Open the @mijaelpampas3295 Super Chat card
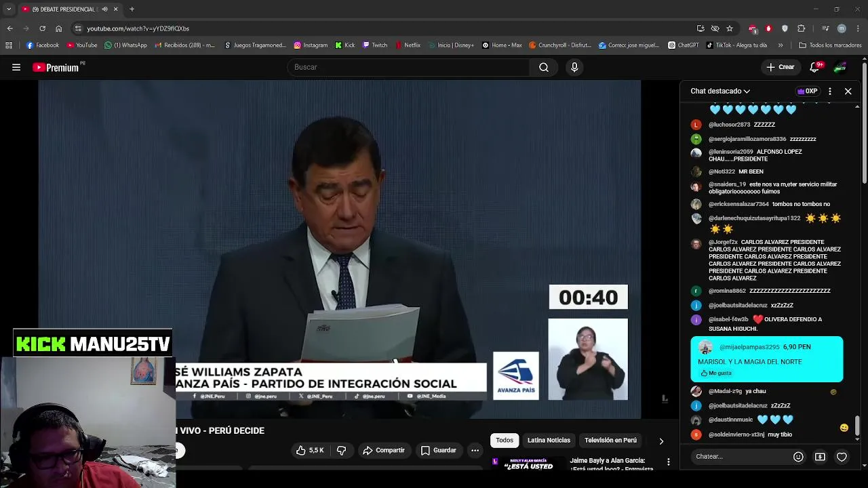Viewport: 868px width, 488px height. tap(767, 359)
